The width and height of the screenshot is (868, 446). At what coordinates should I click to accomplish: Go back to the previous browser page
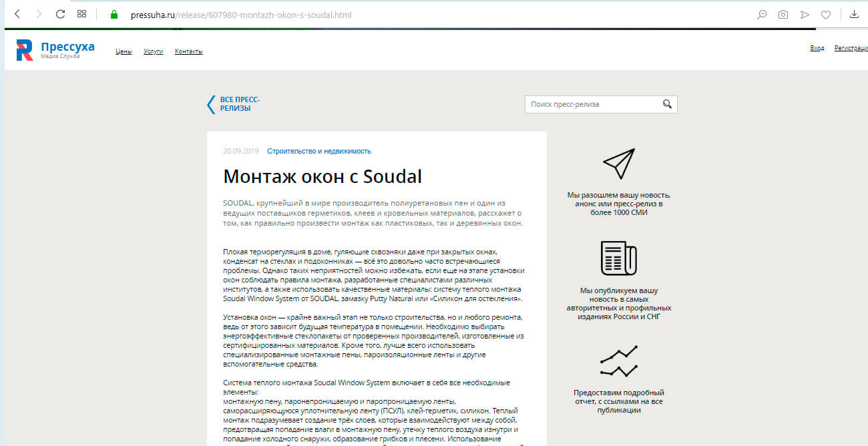[x=17, y=14]
